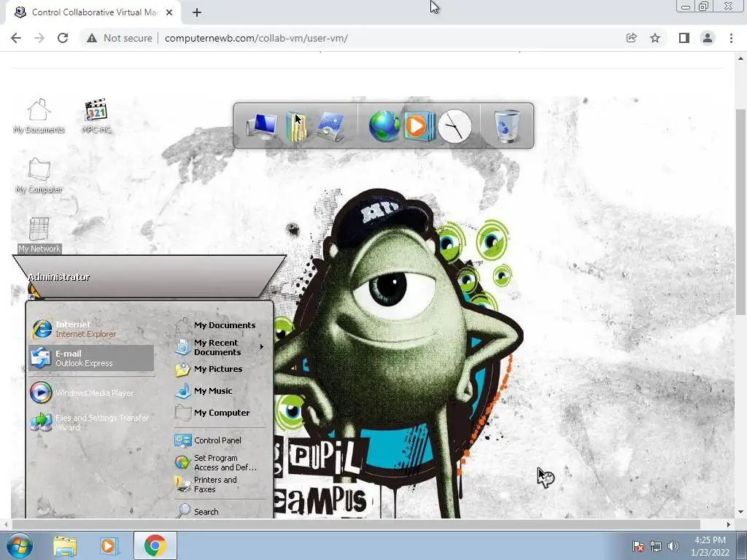Click the monitor icon in the dock
Screen dimensions: 747x560
coord(262,127)
